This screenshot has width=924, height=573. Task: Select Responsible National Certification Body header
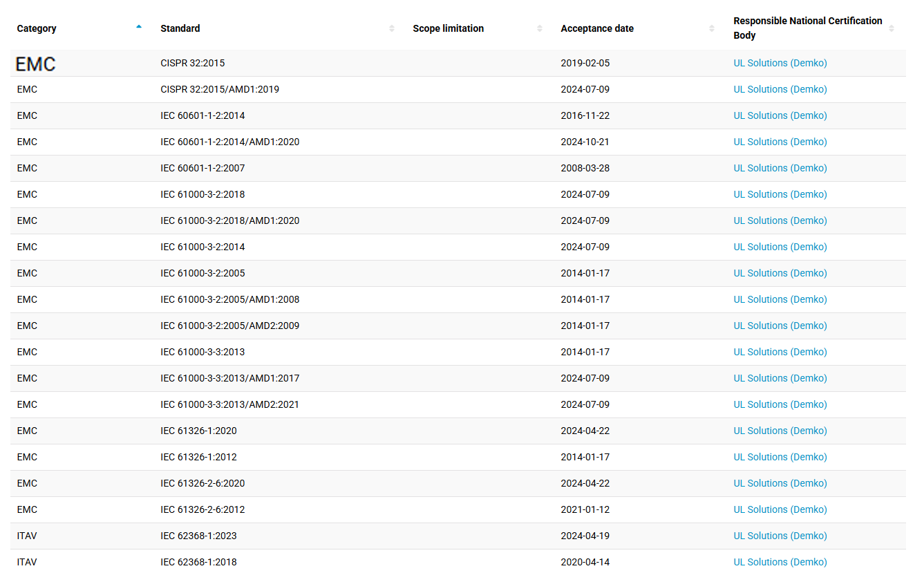pyautogui.click(x=807, y=28)
